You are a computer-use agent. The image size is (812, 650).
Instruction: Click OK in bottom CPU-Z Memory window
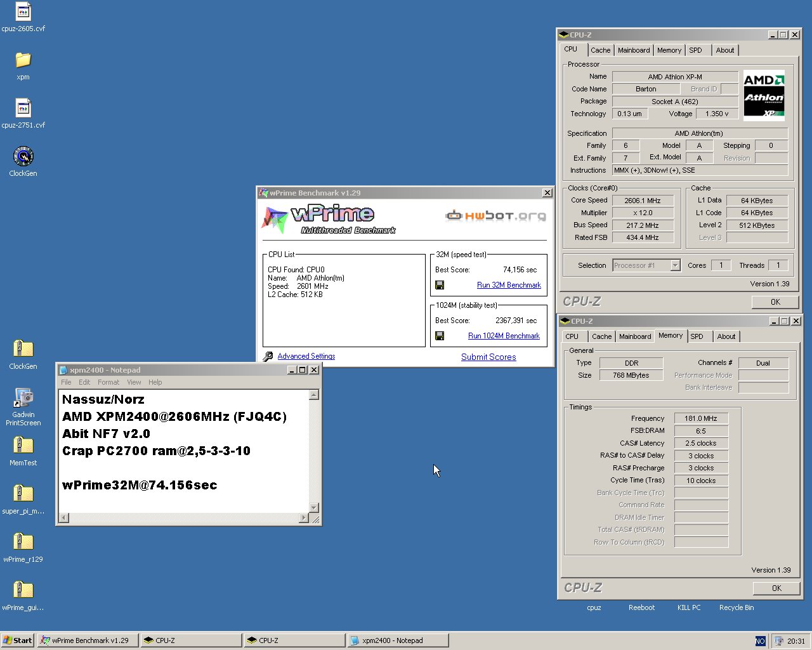pyautogui.click(x=776, y=588)
